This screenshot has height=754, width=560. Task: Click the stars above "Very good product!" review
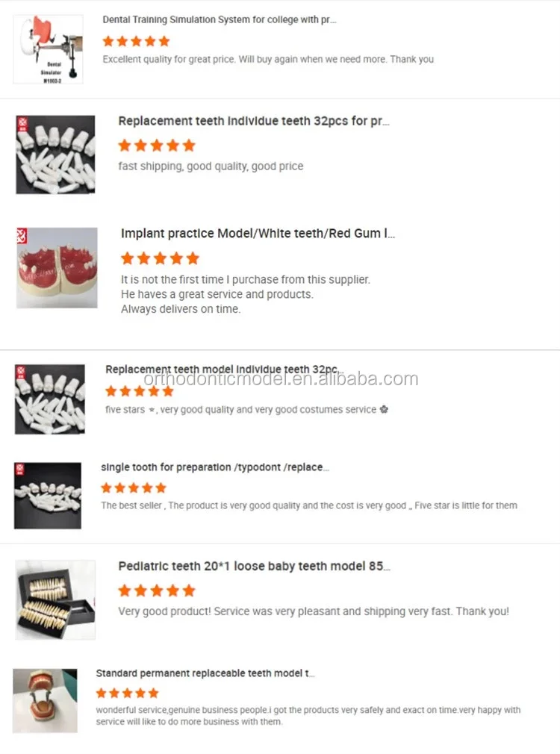click(157, 591)
